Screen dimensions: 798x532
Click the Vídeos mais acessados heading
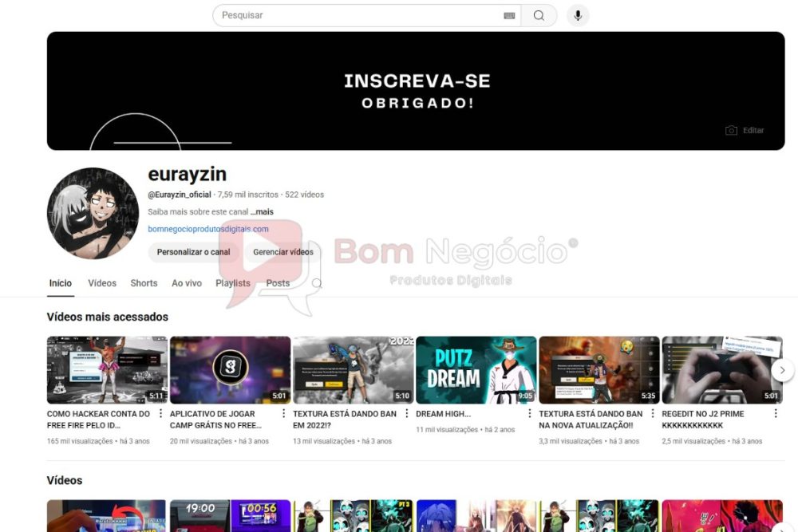108,317
